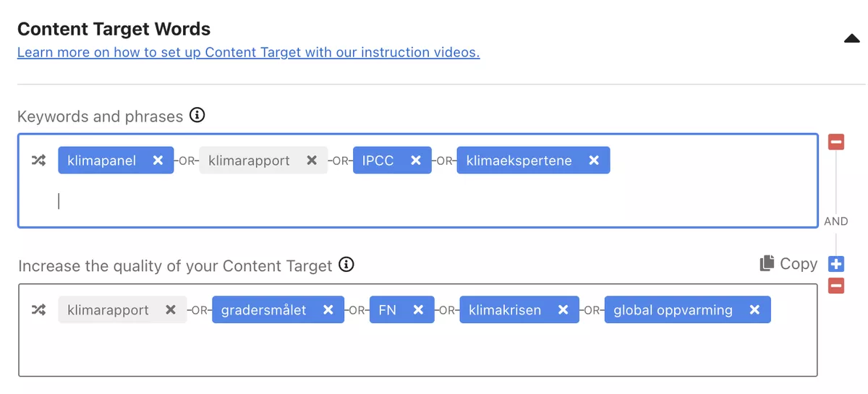Viewport: 868px width, 394px height.
Task: Delete the FN keyword tag
Action: (418, 310)
